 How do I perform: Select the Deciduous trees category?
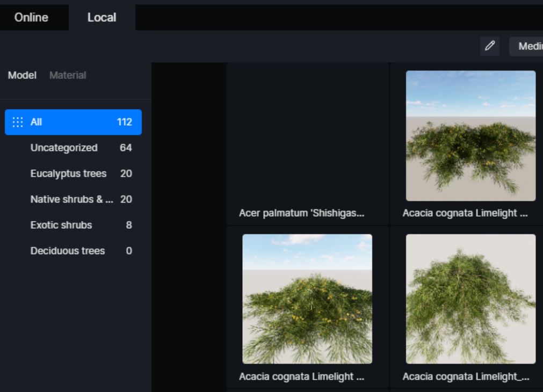73,251
